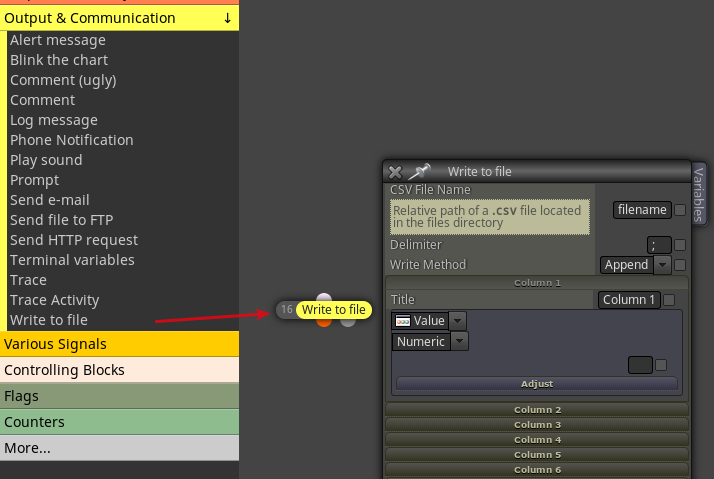Collapse the Column 1 section header
Screen dimensions: 714x479
coord(537,283)
